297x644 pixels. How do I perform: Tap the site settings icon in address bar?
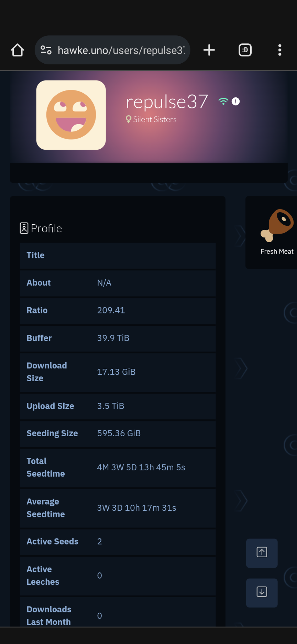(x=46, y=50)
